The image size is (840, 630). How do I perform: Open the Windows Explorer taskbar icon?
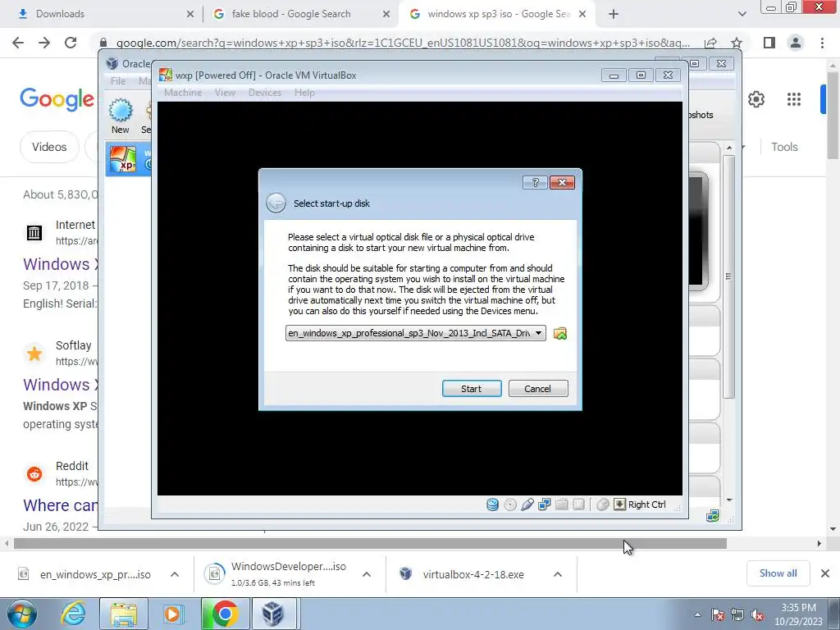coord(124,614)
